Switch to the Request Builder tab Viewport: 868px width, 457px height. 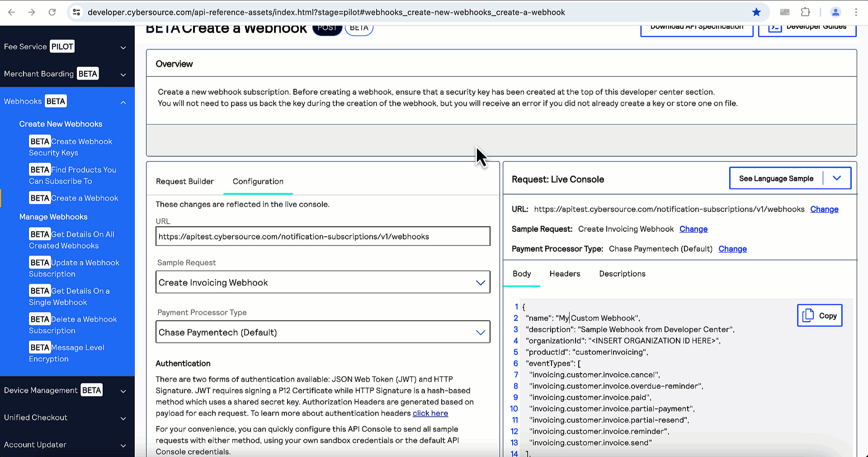(184, 181)
